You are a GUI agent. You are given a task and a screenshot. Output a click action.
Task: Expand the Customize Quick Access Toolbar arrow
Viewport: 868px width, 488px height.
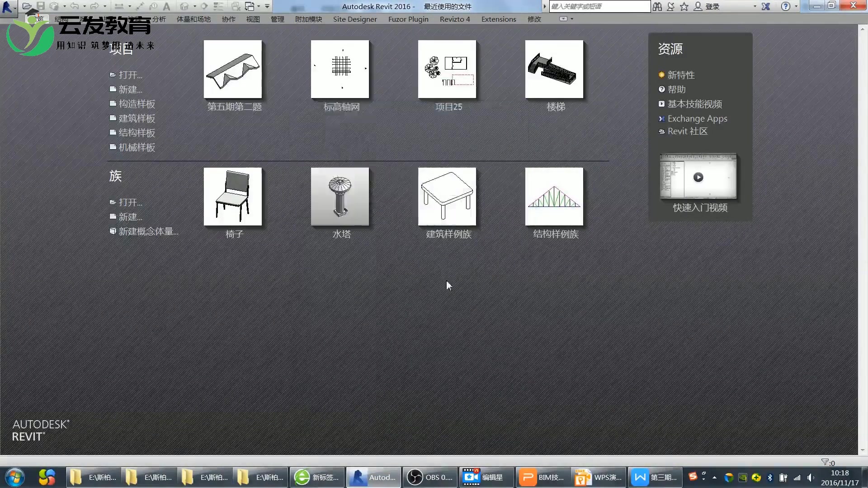(x=267, y=6)
